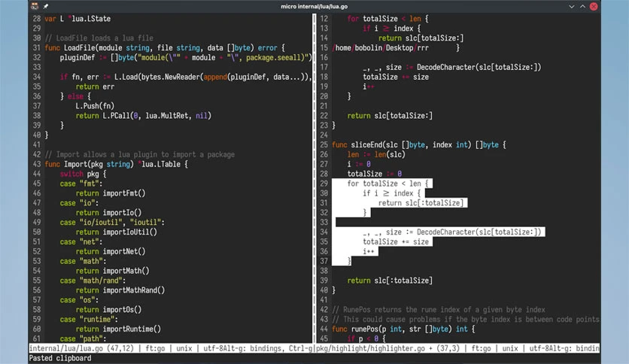Click the 'if p < 0 {' line
Screen dimensions: 629x364
tap(366, 338)
